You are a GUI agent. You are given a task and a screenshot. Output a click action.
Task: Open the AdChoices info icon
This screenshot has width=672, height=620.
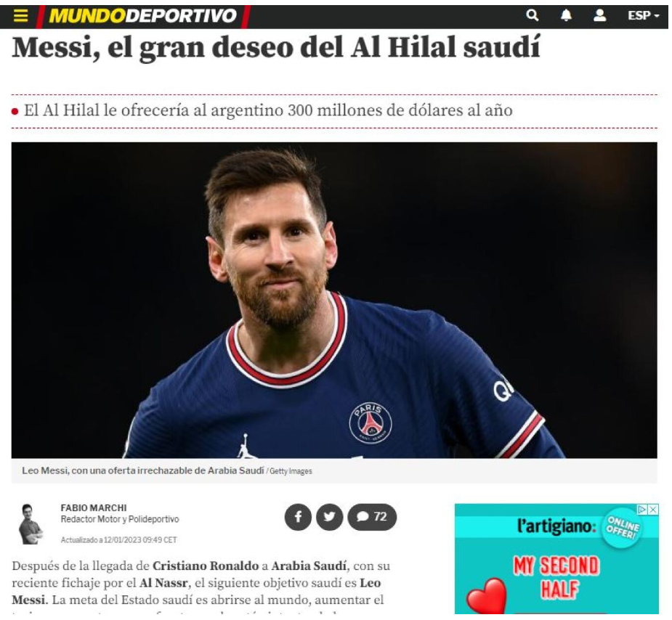(x=642, y=510)
